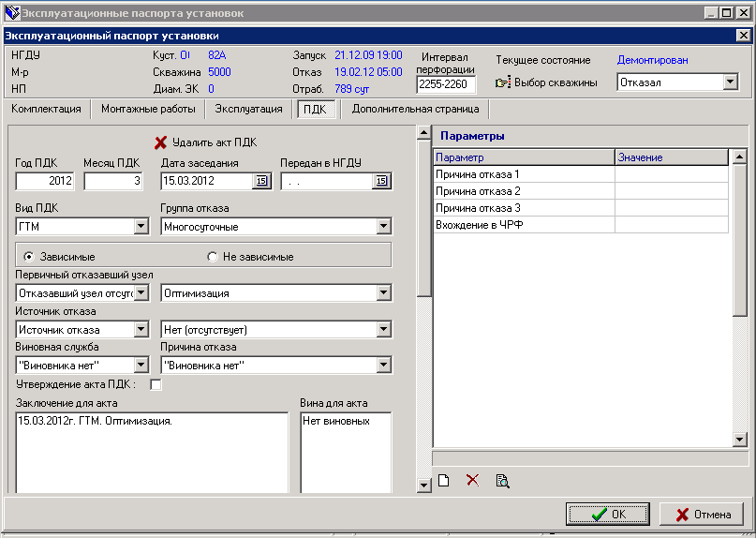Select the ПДК tab
This screenshot has width=756, height=538.
[x=315, y=110]
